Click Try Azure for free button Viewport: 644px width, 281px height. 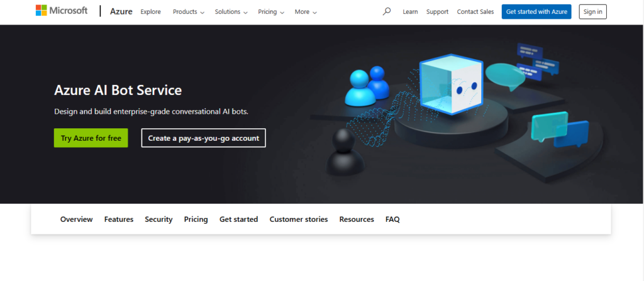(x=91, y=138)
